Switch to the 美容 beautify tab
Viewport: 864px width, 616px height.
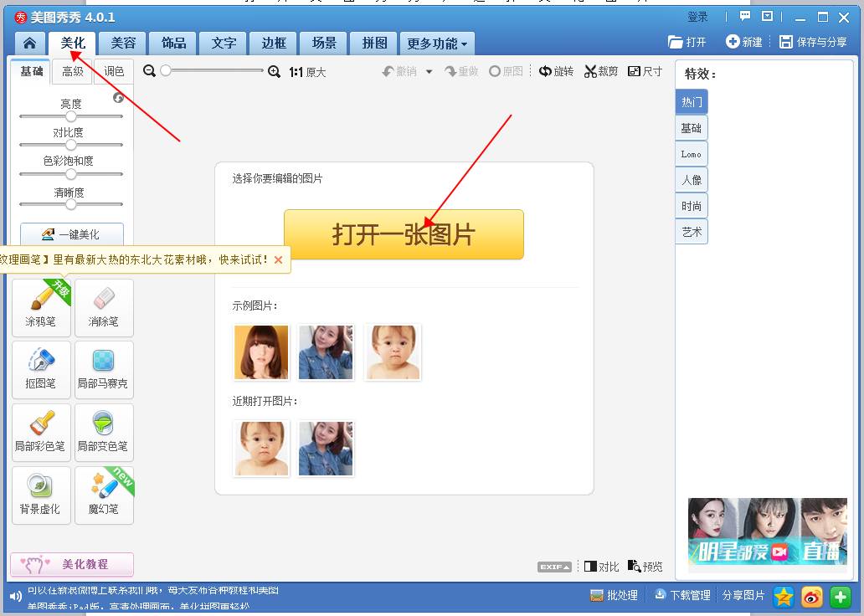point(122,43)
